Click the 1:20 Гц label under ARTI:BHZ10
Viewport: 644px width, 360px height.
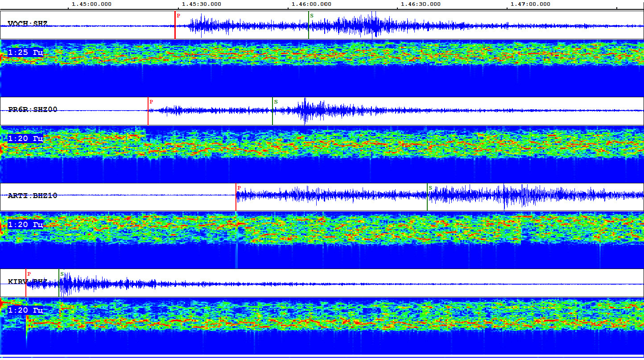click(x=25, y=224)
